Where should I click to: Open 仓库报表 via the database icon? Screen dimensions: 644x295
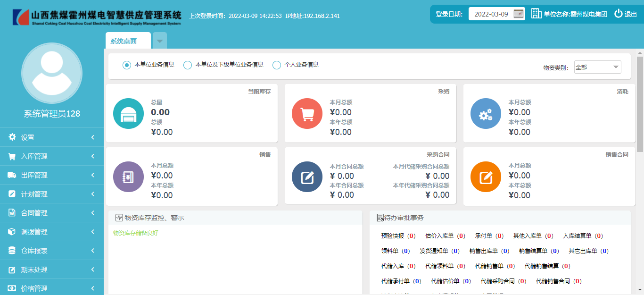pos(11,250)
